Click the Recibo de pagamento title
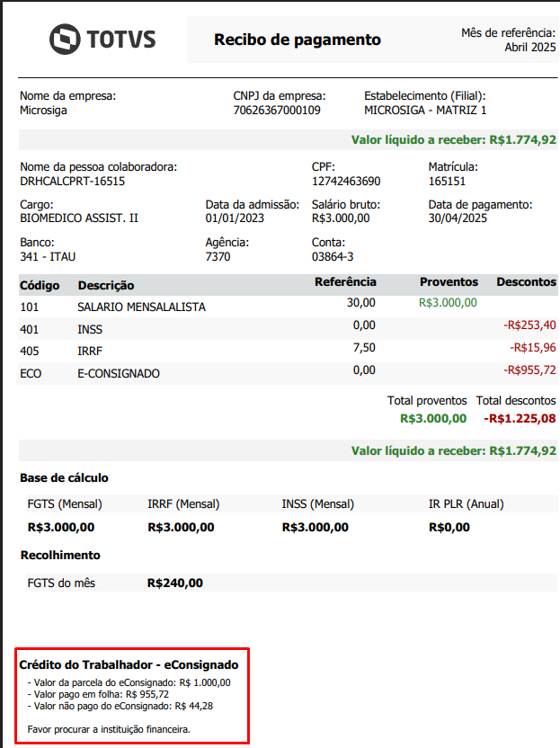Screen dimensions: 560x748 (x=297, y=40)
